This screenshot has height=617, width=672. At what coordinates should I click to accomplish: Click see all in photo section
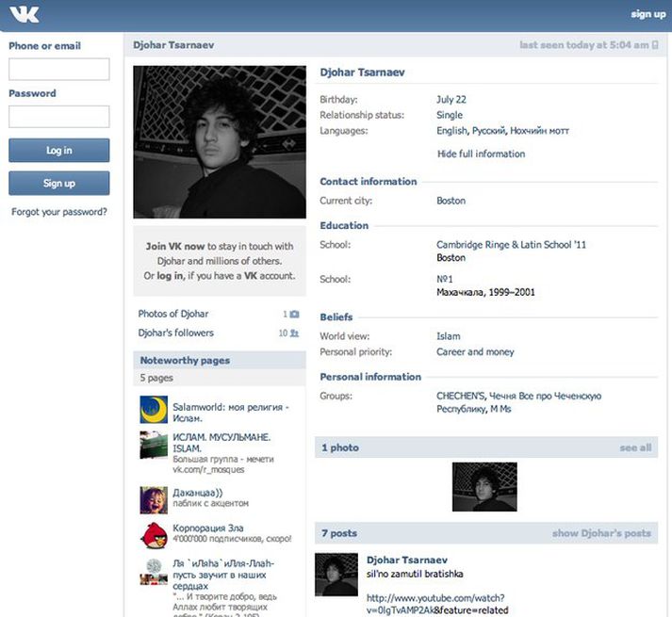pos(635,447)
